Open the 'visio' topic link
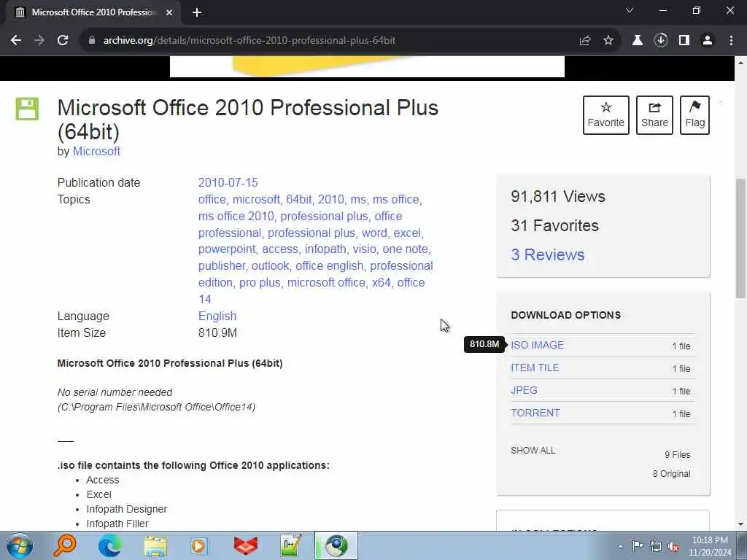747x560 pixels. (x=364, y=249)
